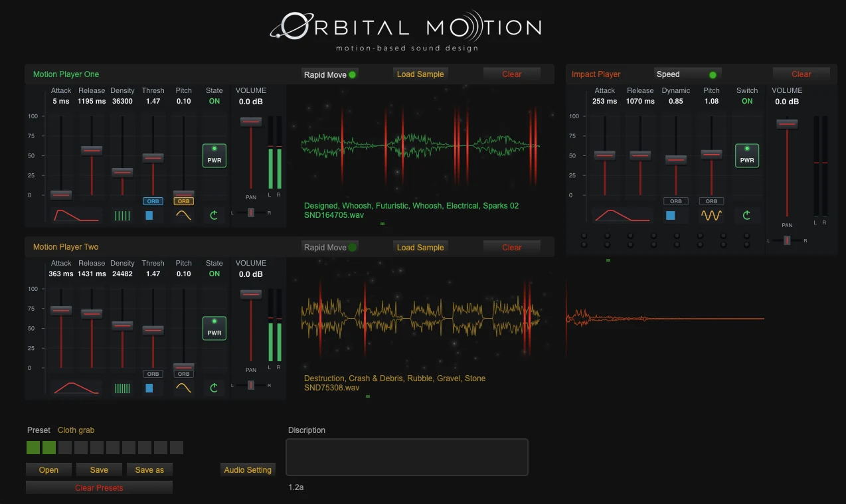Click the Pan slider knob in Impact Player
Image resolution: width=846 pixels, height=504 pixels.
[788, 240]
